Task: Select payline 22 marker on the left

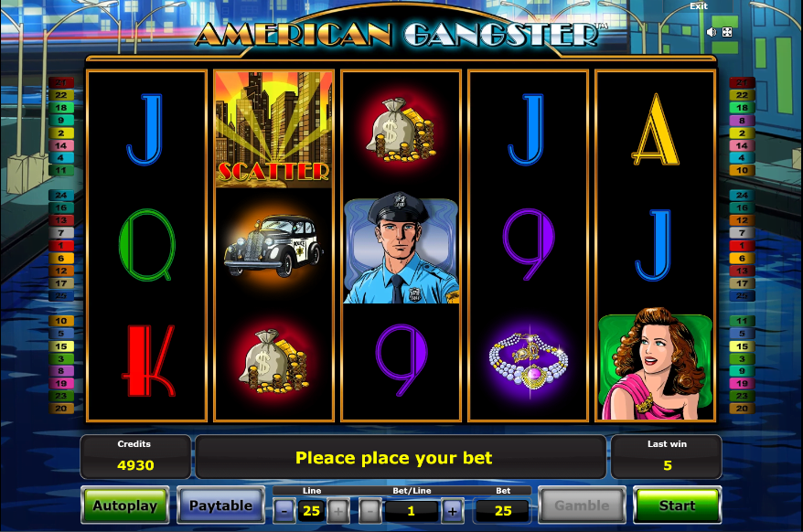Action: coord(61,95)
